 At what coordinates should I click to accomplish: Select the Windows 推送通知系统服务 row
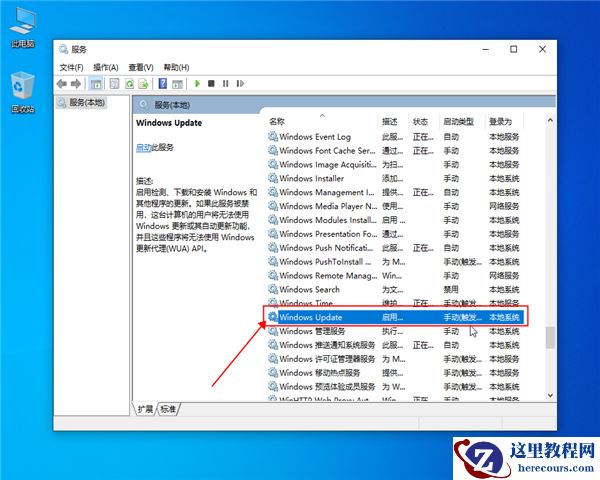(x=394, y=345)
